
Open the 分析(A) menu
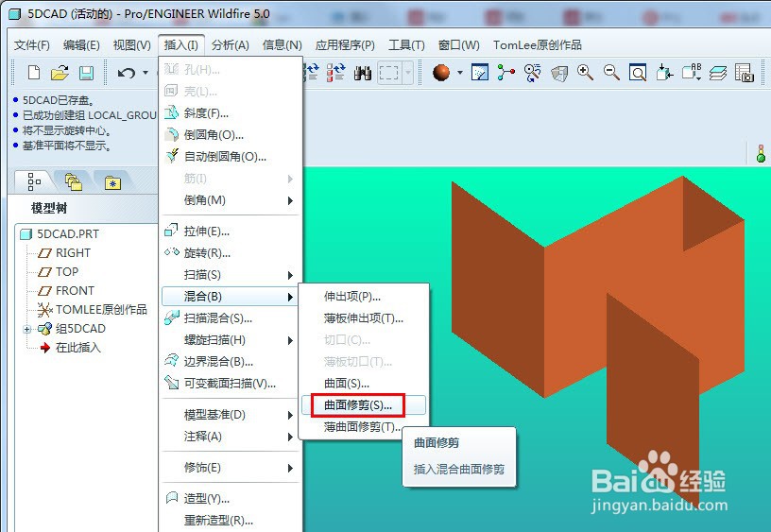pyautogui.click(x=231, y=45)
